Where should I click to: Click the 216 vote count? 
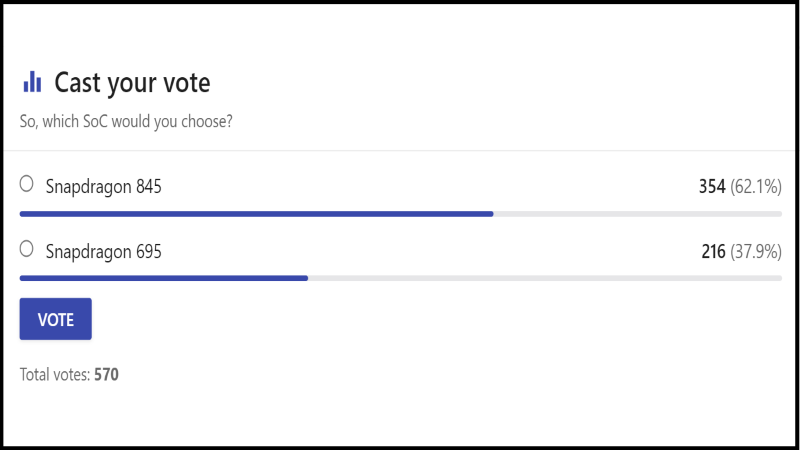coord(712,252)
